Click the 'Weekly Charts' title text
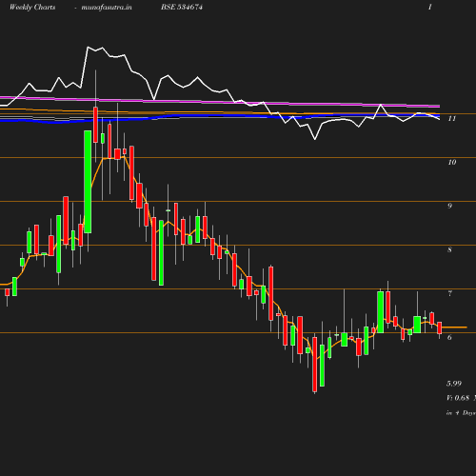 point(32,8)
